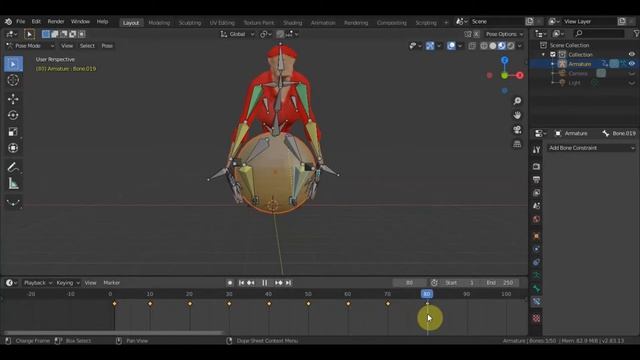Image resolution: width=640 pixels, height=360 pixels.
Task: Select the Annotate tool
Action: tap(13, 167)
